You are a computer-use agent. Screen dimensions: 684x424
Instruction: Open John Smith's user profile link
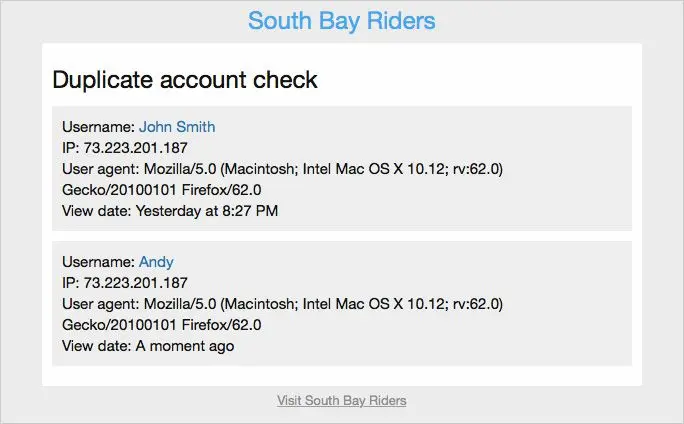177,127
